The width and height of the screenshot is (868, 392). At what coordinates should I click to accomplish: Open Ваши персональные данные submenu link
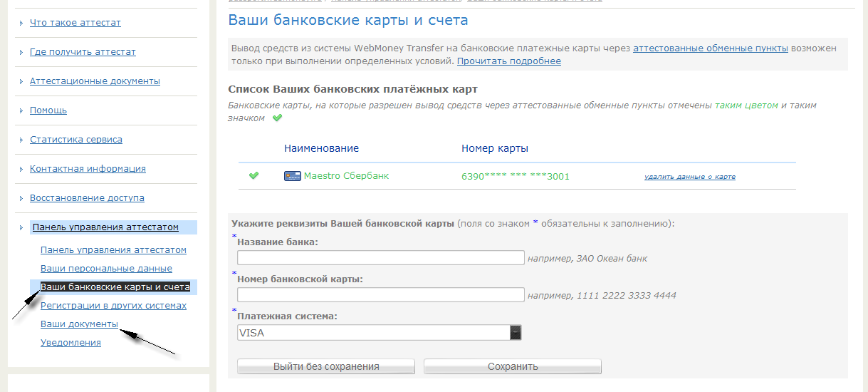(106, 269)
